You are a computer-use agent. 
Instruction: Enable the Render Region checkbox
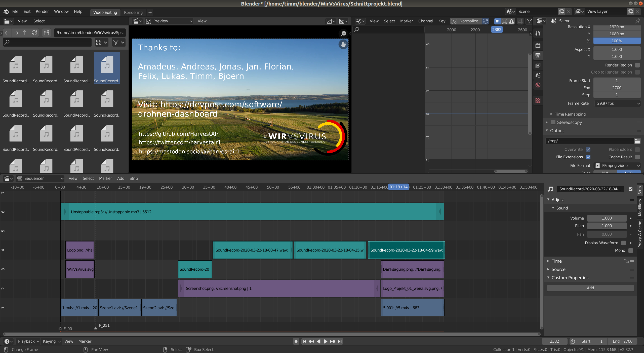click(637, 65)
